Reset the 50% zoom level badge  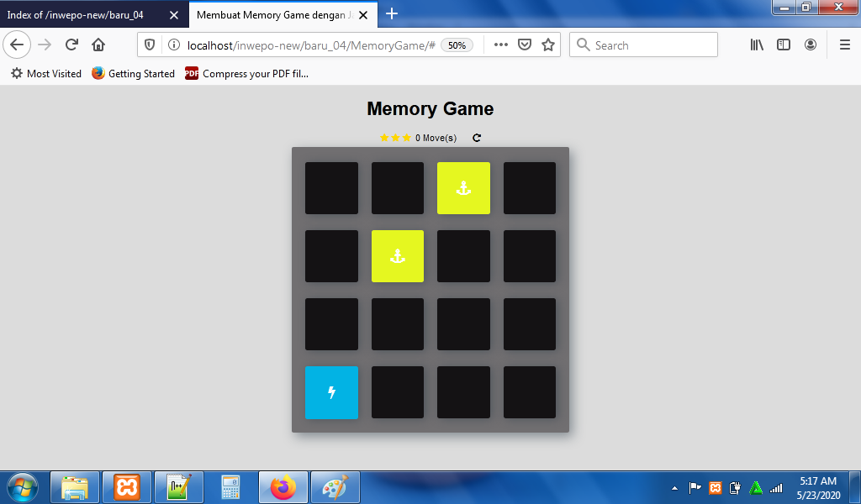tap(457, 45)
